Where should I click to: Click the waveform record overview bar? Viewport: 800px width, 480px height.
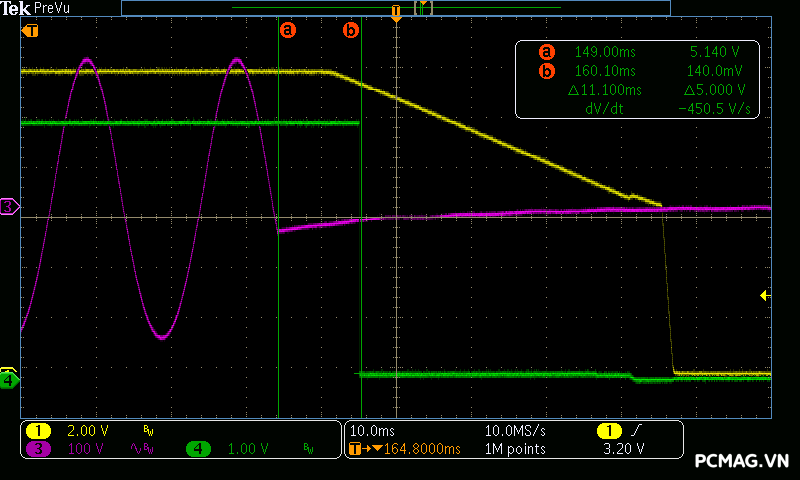(395, 7)
